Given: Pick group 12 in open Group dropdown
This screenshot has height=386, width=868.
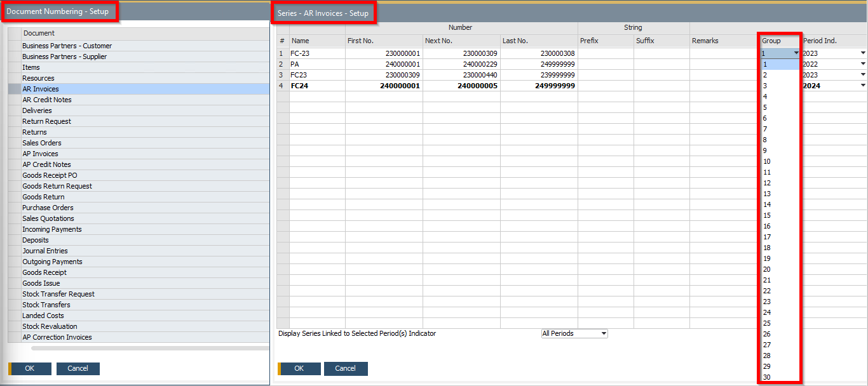Looking at the screenshot, I should point(767,183).
